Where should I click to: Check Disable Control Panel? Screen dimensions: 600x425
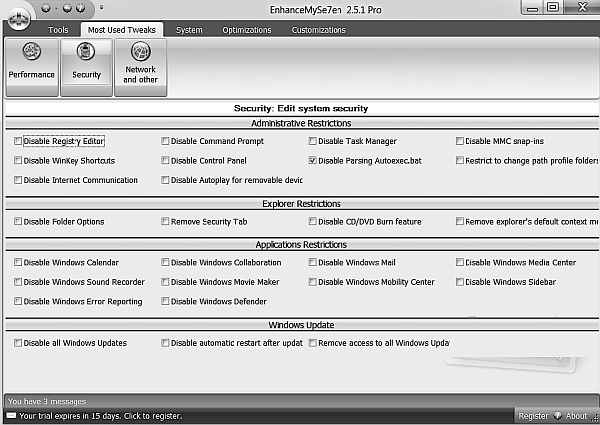(165, 160)
